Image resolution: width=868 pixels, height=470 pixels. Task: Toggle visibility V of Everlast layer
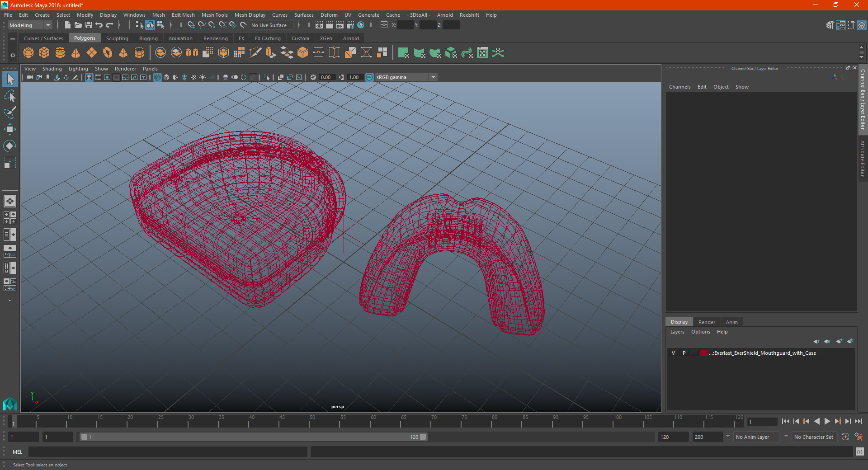click(673, 353)
